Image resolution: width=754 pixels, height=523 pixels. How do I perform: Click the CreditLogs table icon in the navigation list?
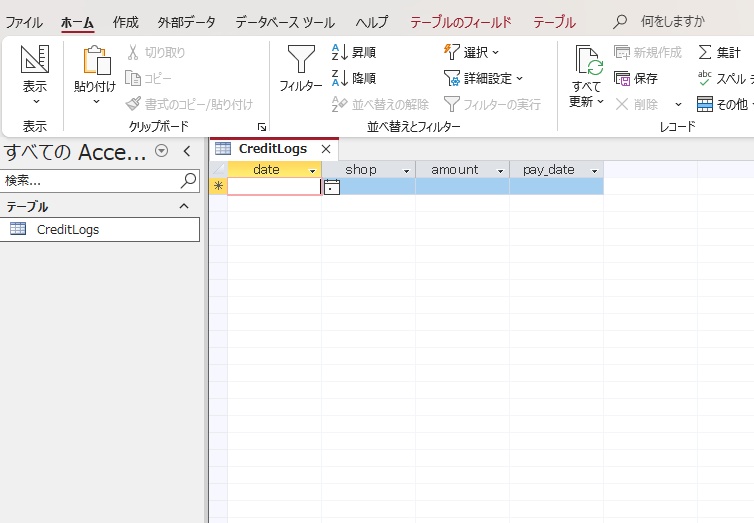tap(18, 229)
